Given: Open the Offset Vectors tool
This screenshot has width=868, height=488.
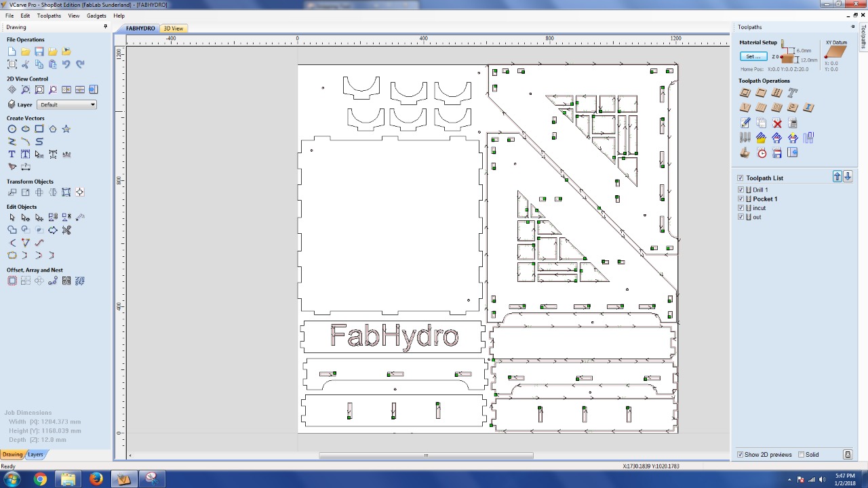Looking at the screenshot, I should coord(12,281).
